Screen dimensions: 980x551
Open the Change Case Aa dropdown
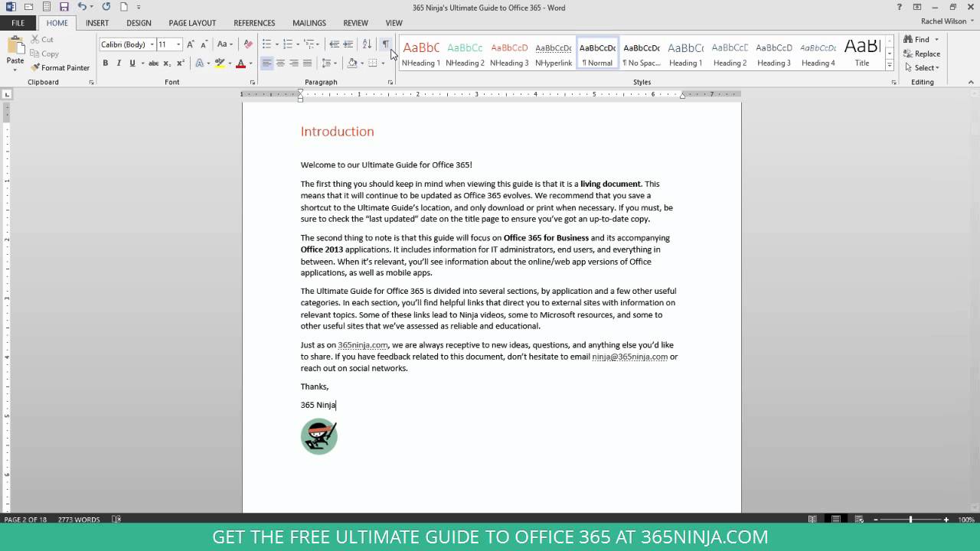click(224, 44)
